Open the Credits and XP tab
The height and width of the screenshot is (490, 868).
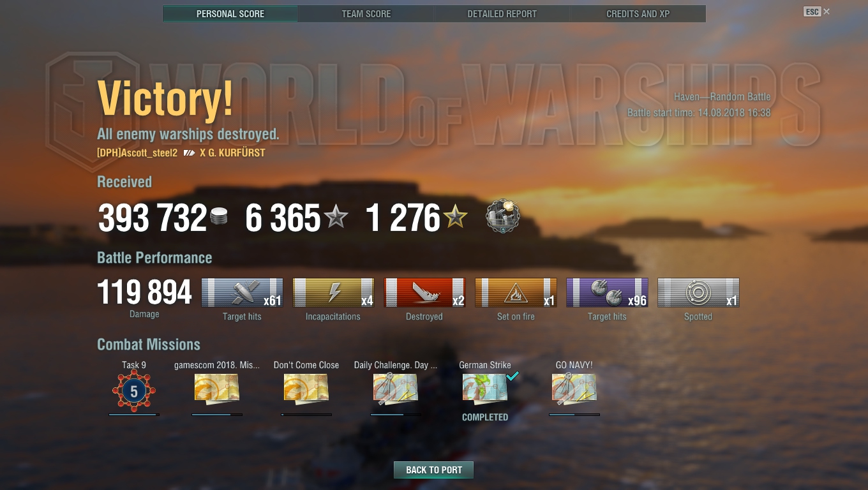tap(638, 13)
